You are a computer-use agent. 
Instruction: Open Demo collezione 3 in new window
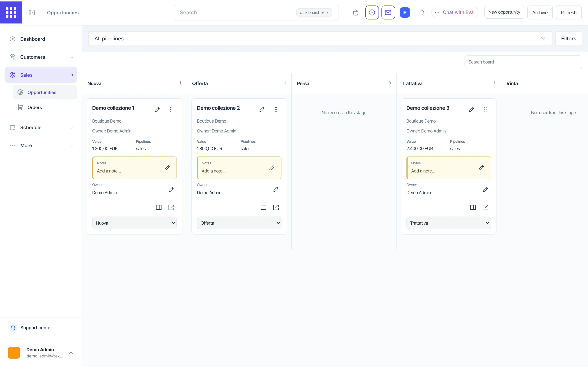click(485, 207)
